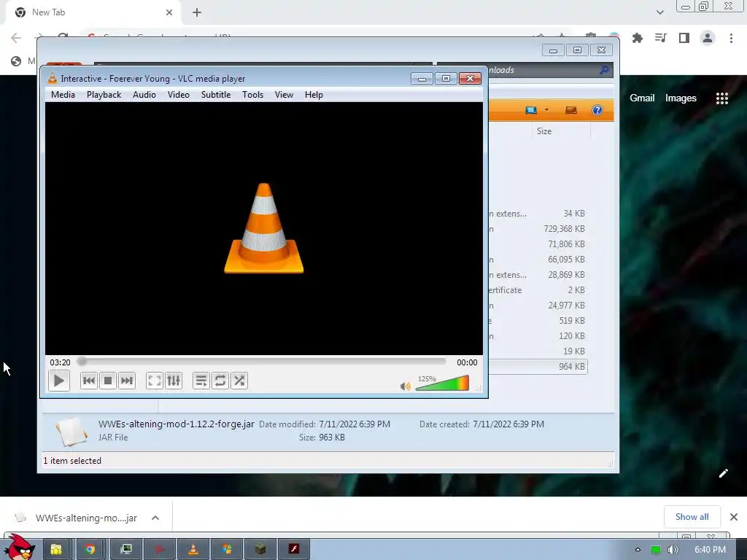Click Explorer search magnifier icon
The image size is (747, 560).
pos(604,70)
